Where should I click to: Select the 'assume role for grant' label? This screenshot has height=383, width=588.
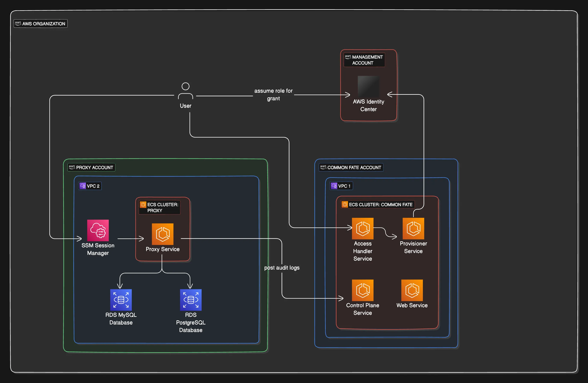[273, 95]
